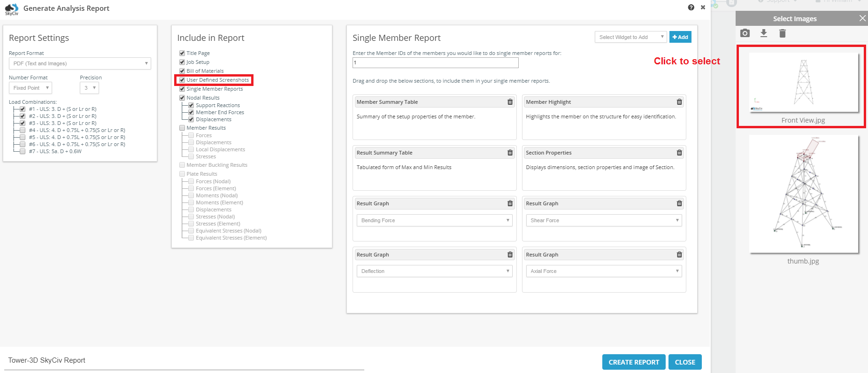Click the download icon in Select Images panel
The height and width of the screenshot is (373, 868).
click(x=764, y=33)
